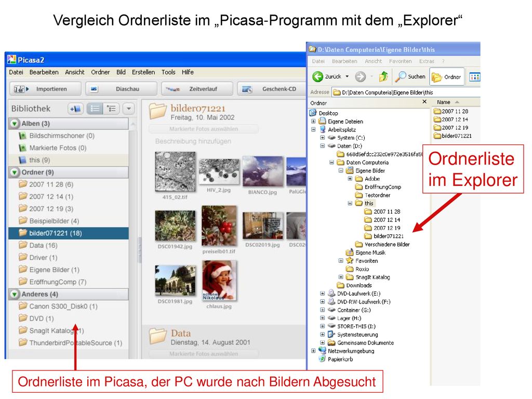Viewport: 532px width, 399px height.
Task: Select Papierkorb in the Explorer tree
Action: tap(336, 359)
